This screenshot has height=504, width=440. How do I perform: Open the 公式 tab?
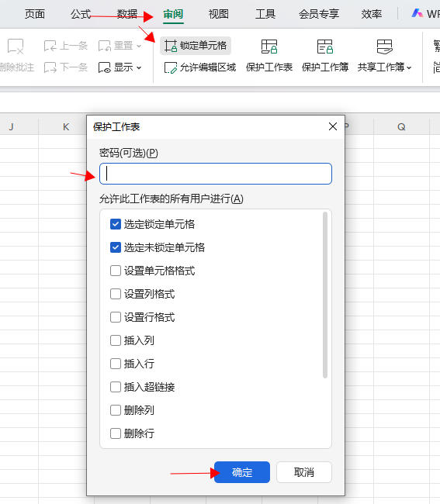coord(81,14)
